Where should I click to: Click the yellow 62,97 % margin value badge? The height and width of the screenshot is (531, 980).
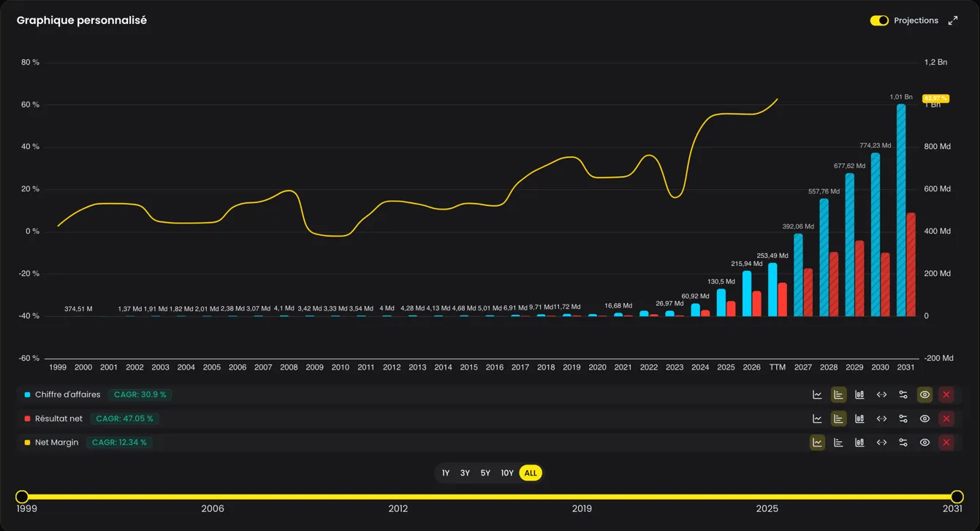(935, 98)
